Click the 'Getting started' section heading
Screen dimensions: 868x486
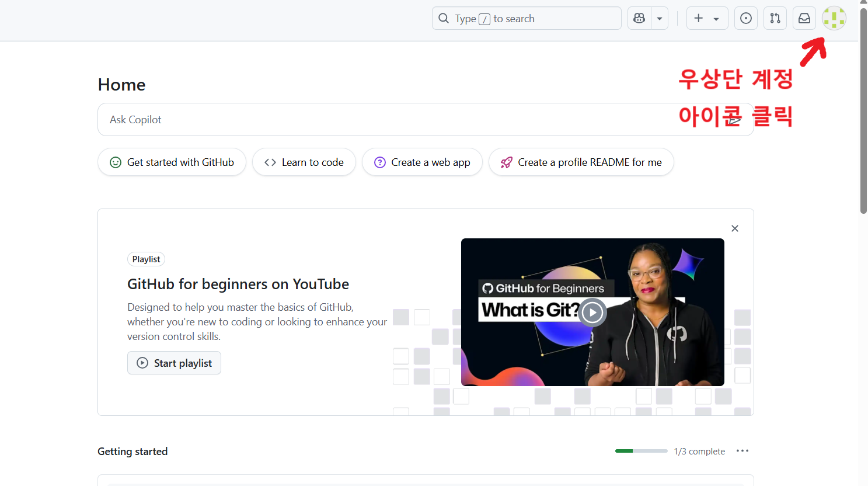pos(133,452)
